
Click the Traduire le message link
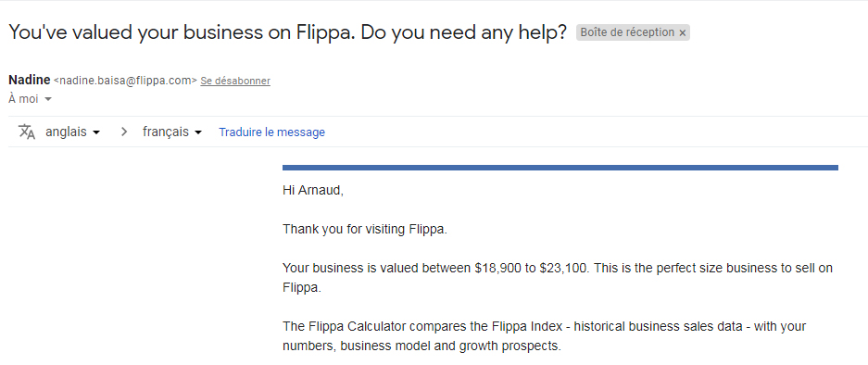click(x=271, y=132)
